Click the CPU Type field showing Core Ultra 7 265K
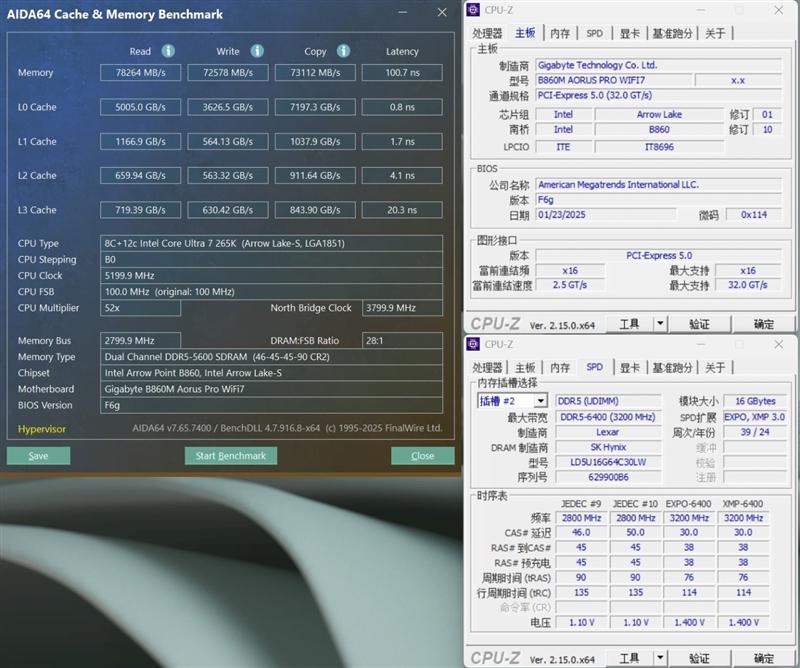 click(271, 243)
